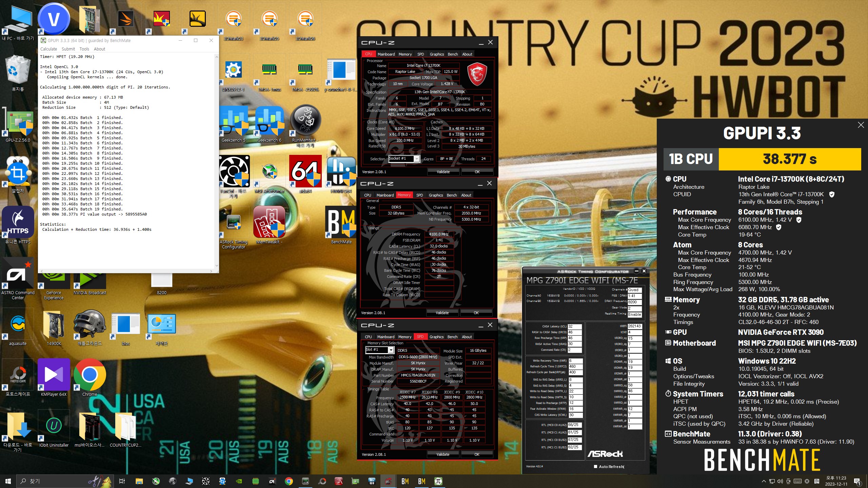The height and width of the screenshot is (488, 868).
Task: Click Validate in the CPU-Z SPD window
Action: click(442, 454)
